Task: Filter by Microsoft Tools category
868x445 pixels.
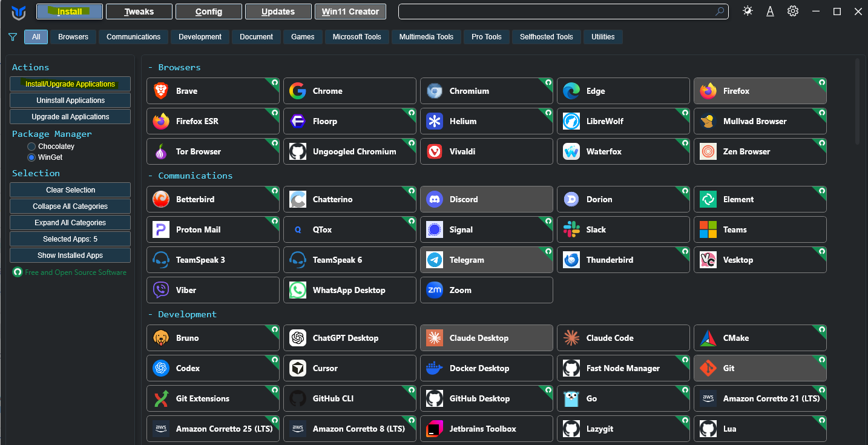Action: (357, 37)
